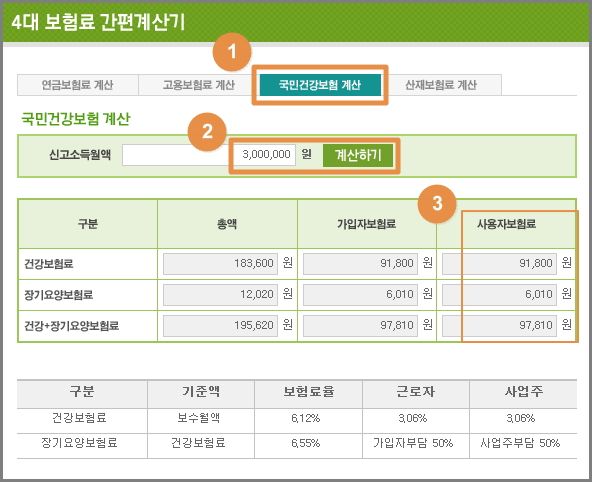The width and height of the screenshot is (592, 482).
Task: Click the 가입자보험료 column header
Action: tap(367, 224)
